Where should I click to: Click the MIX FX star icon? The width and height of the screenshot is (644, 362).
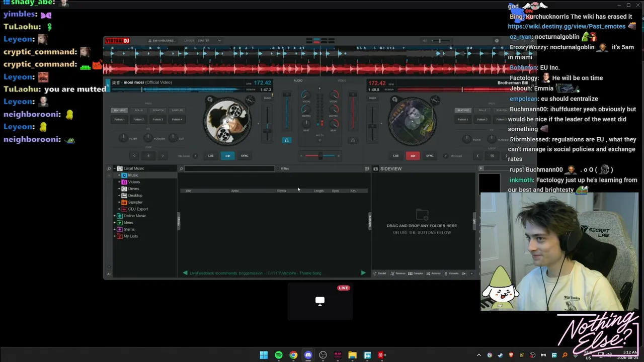[x=319, y=140]
